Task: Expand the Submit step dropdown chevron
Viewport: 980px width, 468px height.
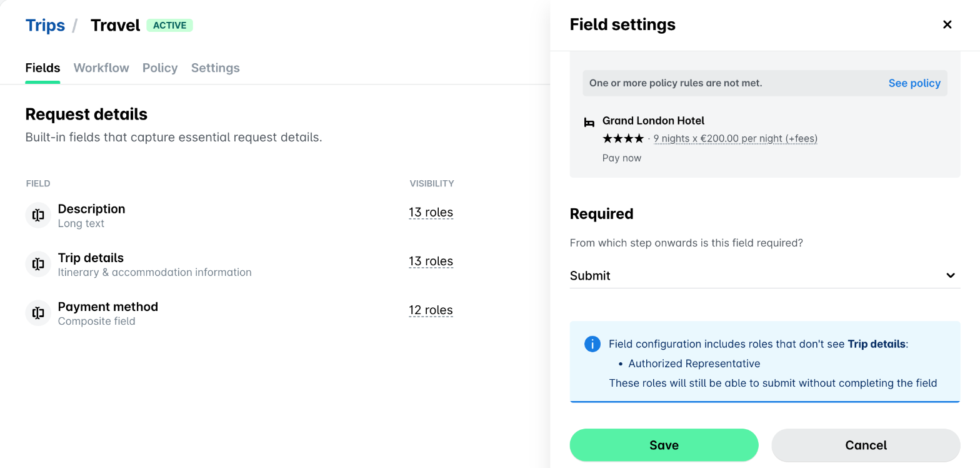Action: point(951,275)
